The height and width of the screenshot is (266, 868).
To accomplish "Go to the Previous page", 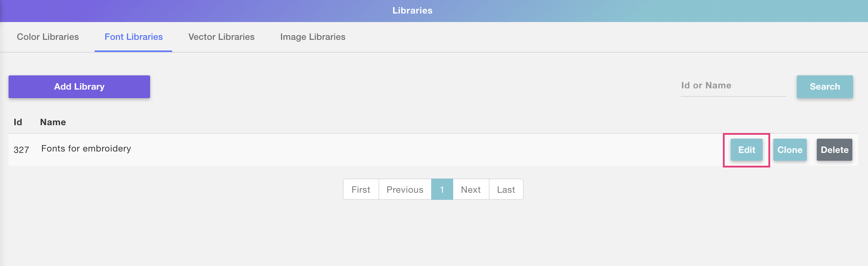I will tap(405, 190).
